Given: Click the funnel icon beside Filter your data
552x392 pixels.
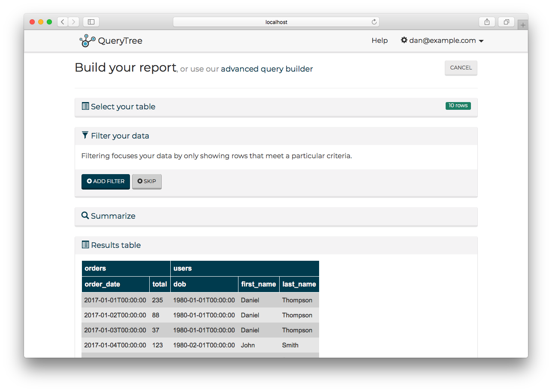Looking at the screenshot, I should tap(84, 135).
